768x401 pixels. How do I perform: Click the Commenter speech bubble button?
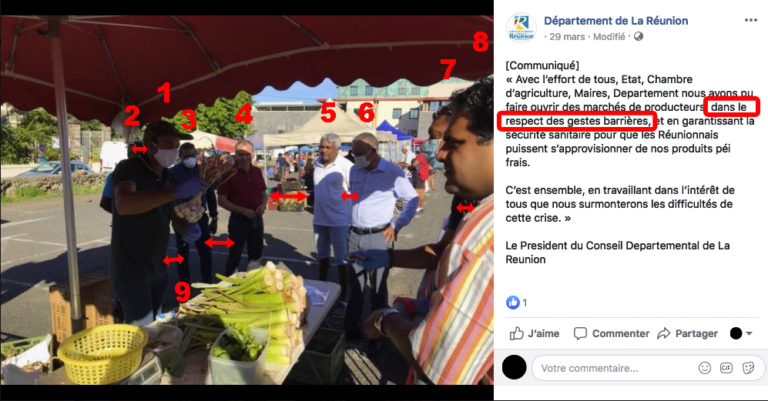(611, 333)
